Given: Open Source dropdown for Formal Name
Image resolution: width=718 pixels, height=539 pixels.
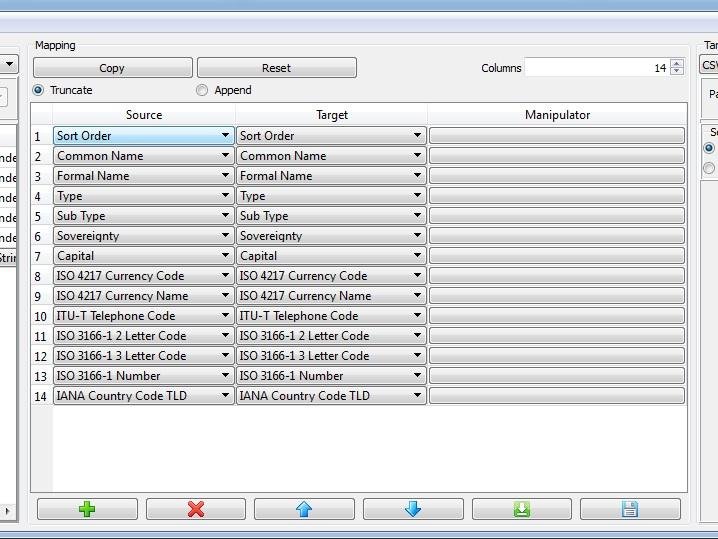Looking at the screenshot, I should [144, 176].
